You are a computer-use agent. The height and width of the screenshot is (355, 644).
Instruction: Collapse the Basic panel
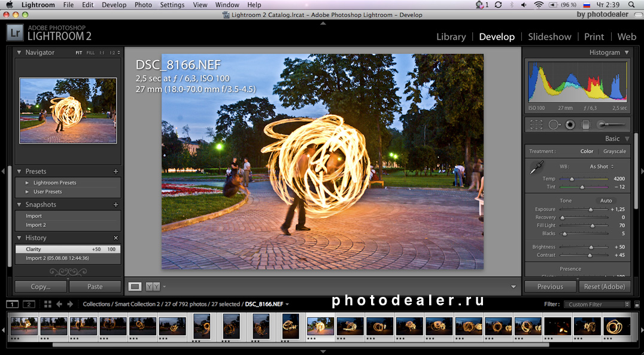627,139
